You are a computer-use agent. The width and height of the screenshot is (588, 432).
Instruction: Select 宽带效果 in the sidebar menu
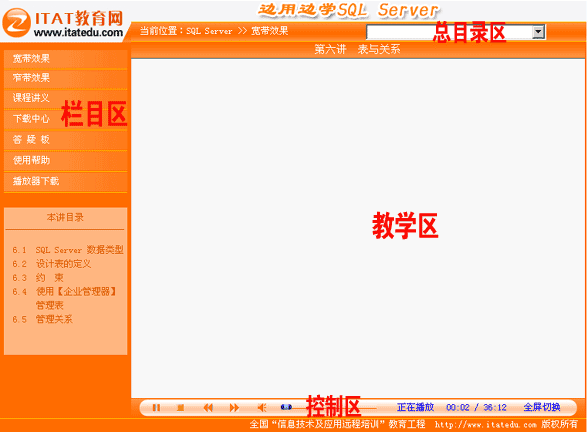point(65,59)
